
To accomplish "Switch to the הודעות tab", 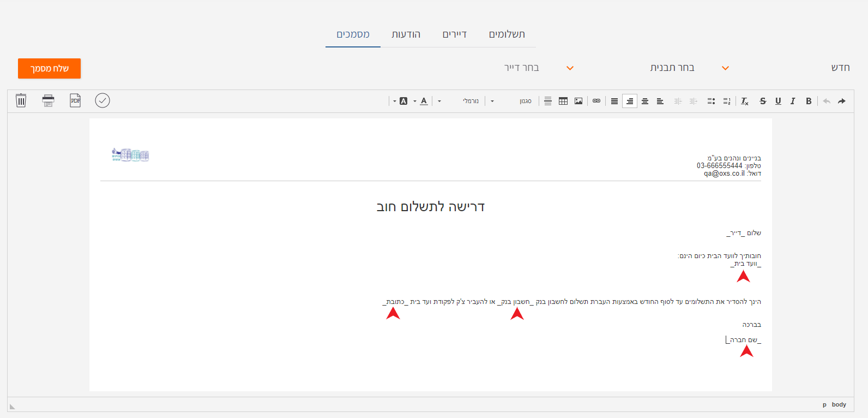I will coord(406,34).
